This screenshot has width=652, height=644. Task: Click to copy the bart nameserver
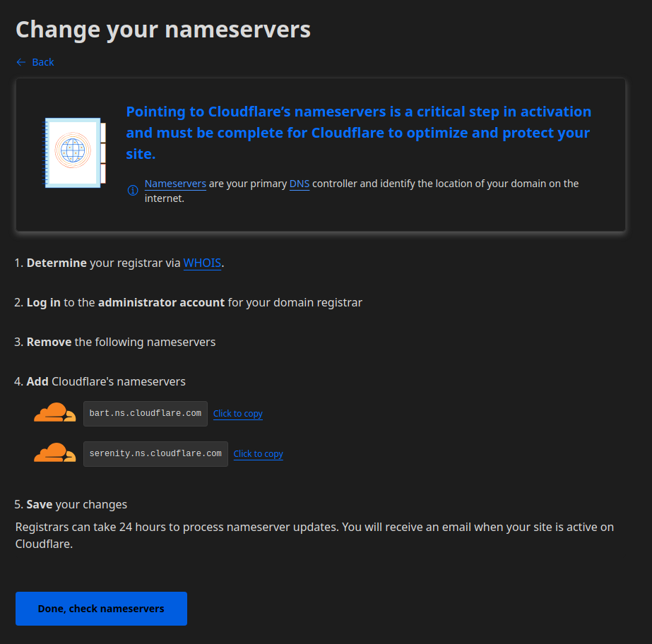pyautogui.click(x=238, y=414)
